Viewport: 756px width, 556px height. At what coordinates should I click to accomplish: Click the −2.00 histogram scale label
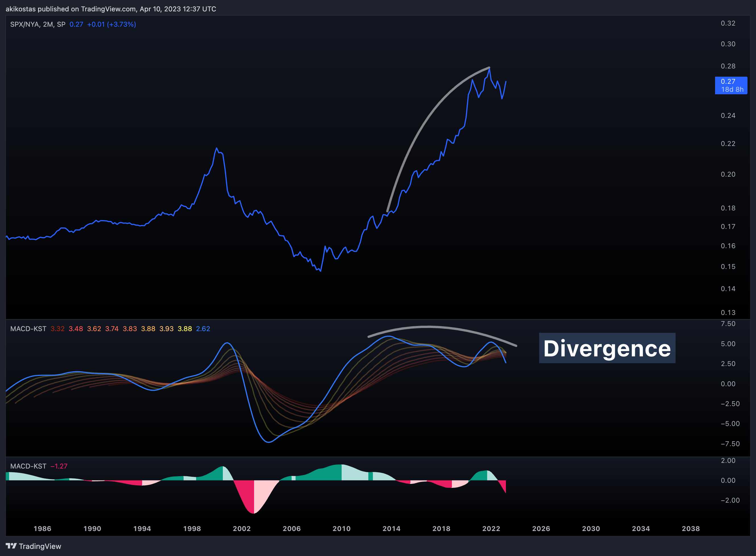pyautogui.click(x=730, y=500)
